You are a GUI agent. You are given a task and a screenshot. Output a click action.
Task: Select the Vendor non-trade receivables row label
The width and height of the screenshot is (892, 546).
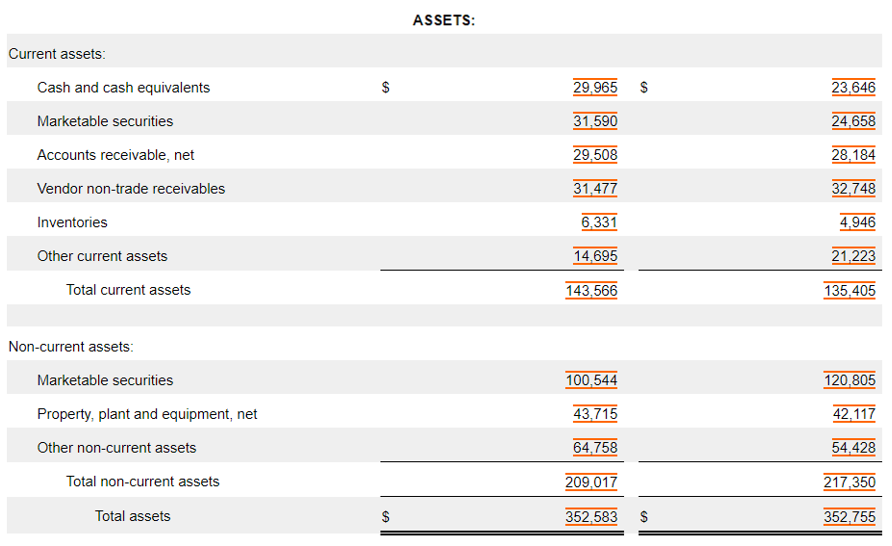(131, 188)
